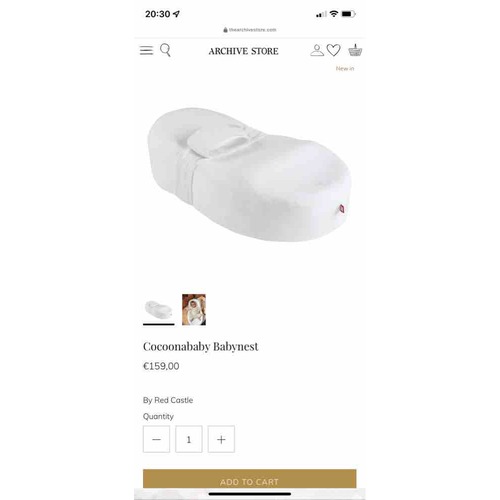Open the shopping basket icon
500x500 pixels.
(355, 50)
